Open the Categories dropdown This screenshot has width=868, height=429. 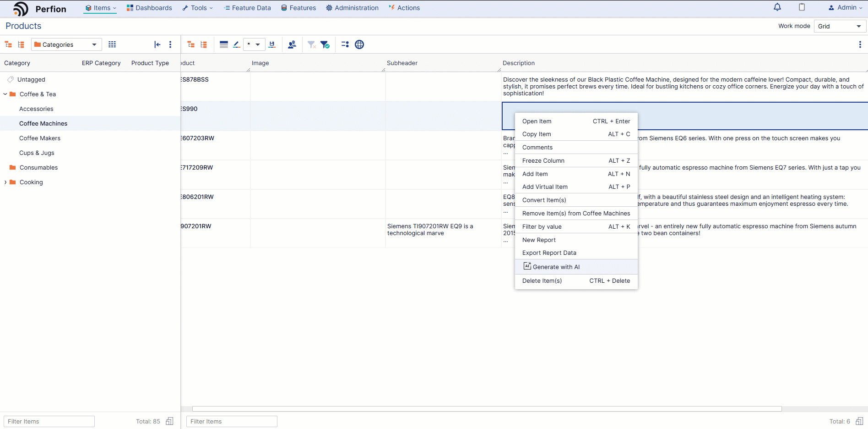click(x=66, y=44)
